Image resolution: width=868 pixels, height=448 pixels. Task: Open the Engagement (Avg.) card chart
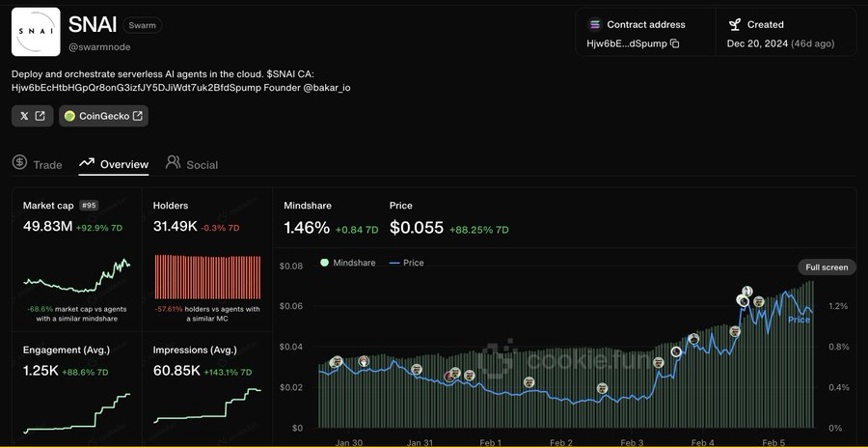click(76, 406)
